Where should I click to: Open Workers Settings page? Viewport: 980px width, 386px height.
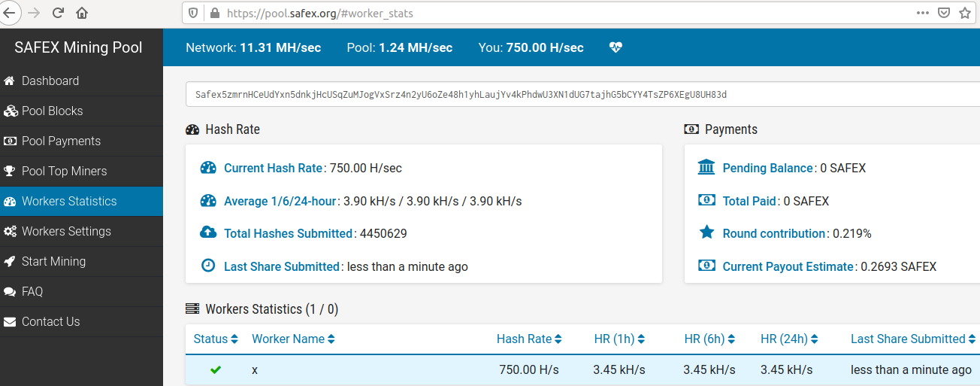tap(81, 231)
